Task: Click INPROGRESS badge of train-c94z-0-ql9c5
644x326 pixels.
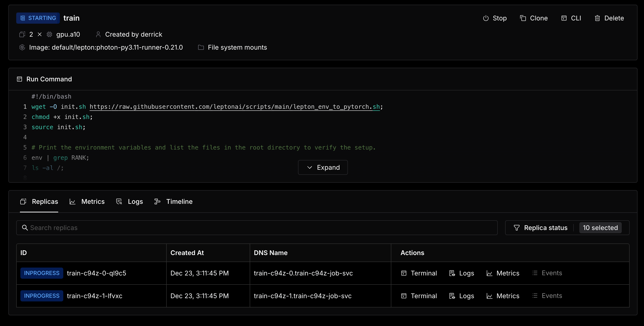Action: pyautogui.click(x=42, y=273)
